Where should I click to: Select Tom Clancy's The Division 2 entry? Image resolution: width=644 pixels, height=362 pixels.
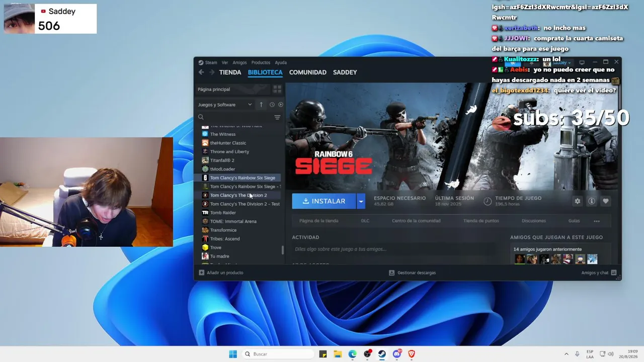pos(238,195)
